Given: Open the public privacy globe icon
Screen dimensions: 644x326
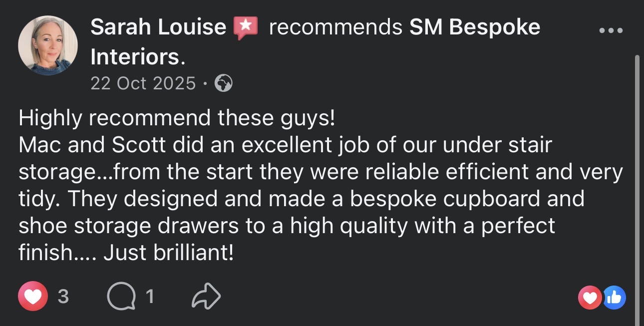Looking at the screenshot, I should 223,82.
